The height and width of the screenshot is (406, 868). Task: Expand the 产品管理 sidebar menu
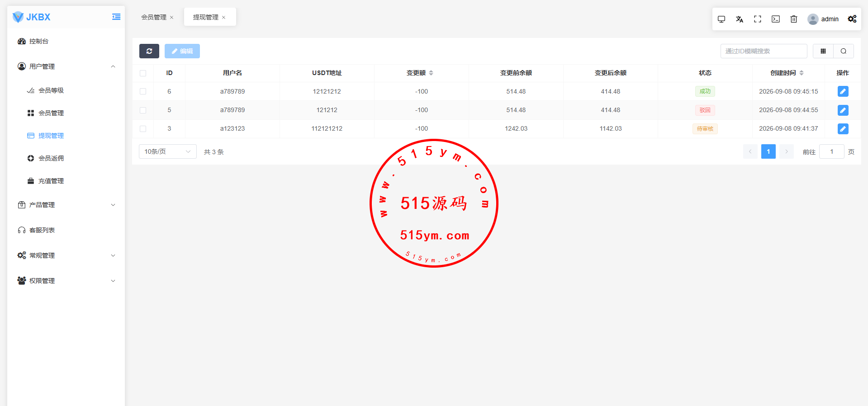[x=66, y=205]
